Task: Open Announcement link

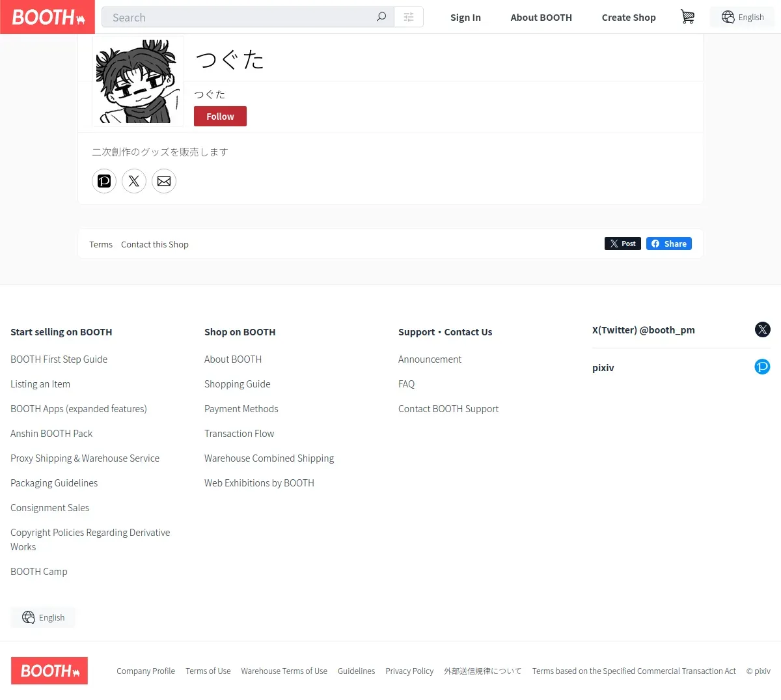Action: [430, 359]
